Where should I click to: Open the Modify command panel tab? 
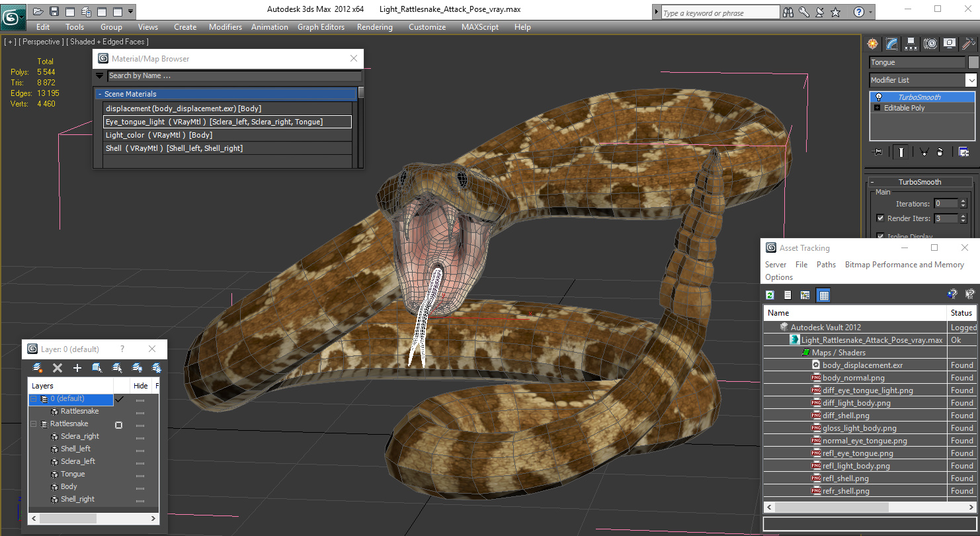(x=892, y=44)
